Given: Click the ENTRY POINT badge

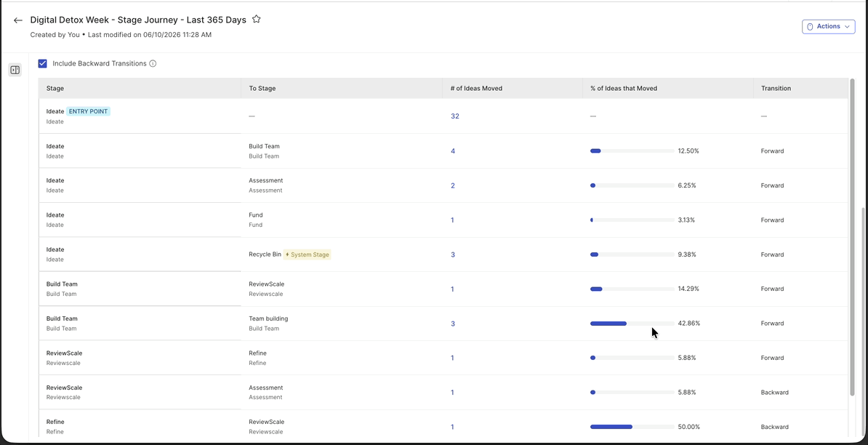Looking at the screenshot, I should (x=89, y=111).
